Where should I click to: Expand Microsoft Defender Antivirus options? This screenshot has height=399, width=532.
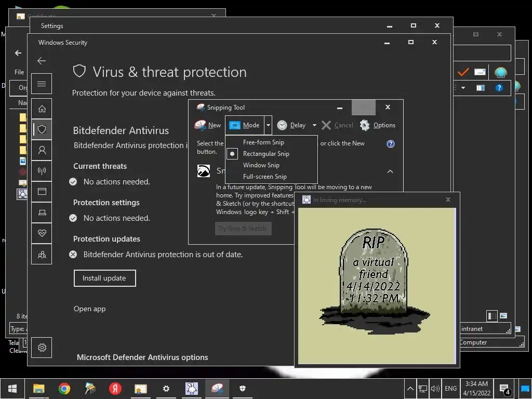click(142, 357)
